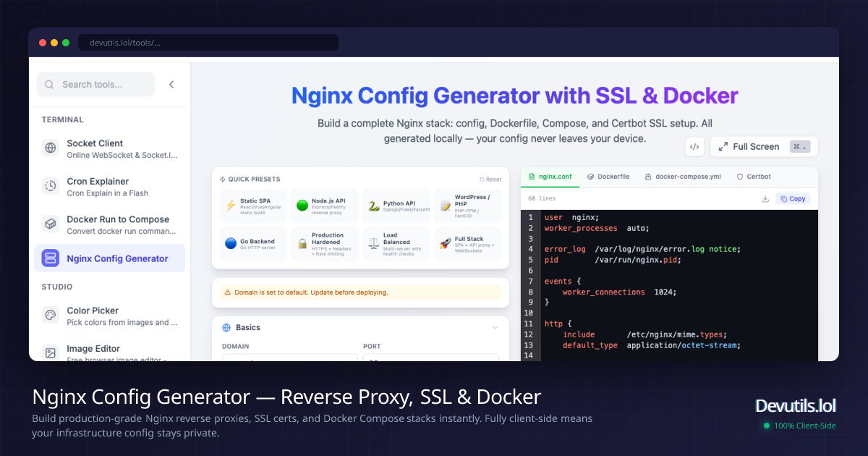This screenshot has width=868, height=456.
Task: Click the search magnifier icon in sidebar
Action: point(49,85)
